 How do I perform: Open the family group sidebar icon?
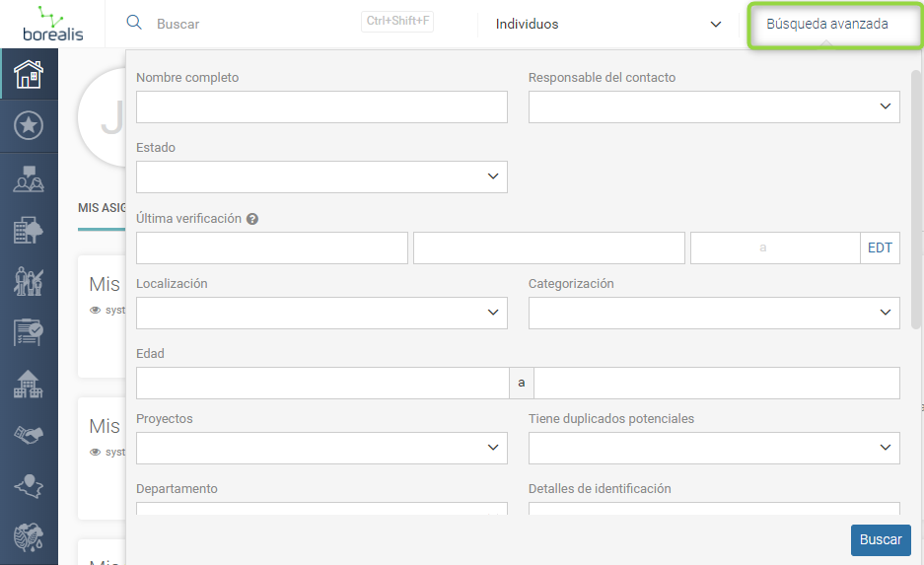(29, 282)
